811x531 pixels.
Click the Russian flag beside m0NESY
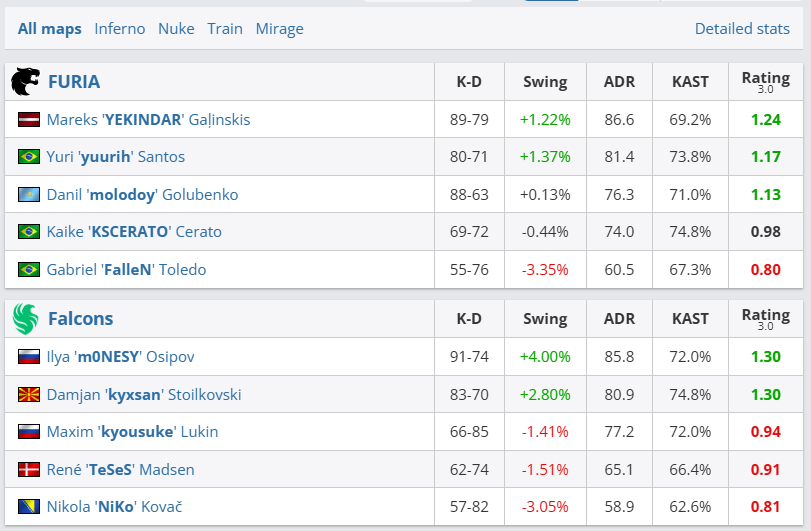(x=28, y=357)
